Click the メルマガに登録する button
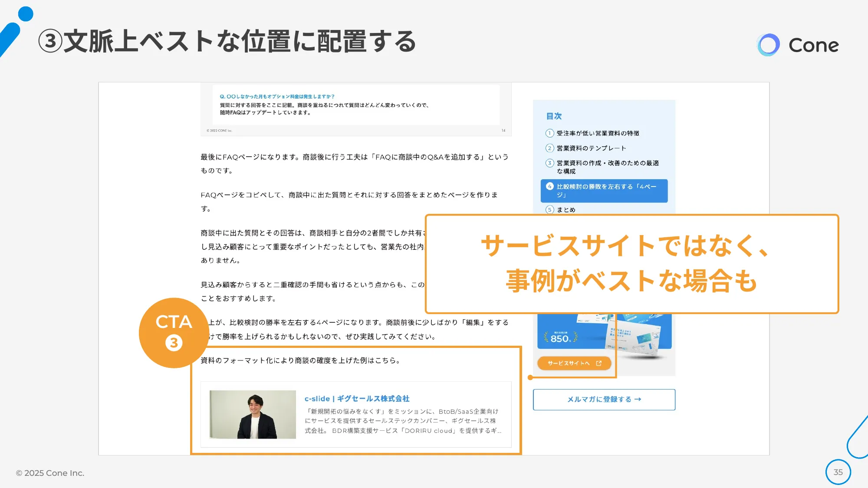The width and height of the screenshot is (868, 488). click(x=603, y=399)
